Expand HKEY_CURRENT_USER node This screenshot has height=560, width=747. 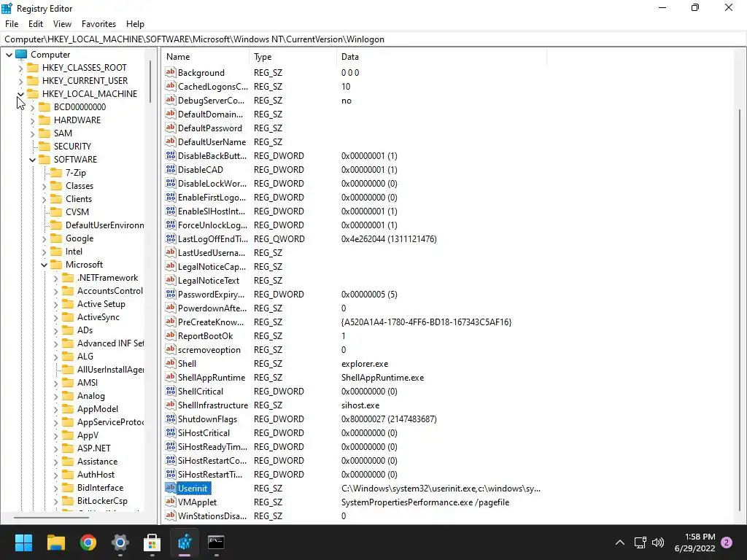[x=20, y=81]
